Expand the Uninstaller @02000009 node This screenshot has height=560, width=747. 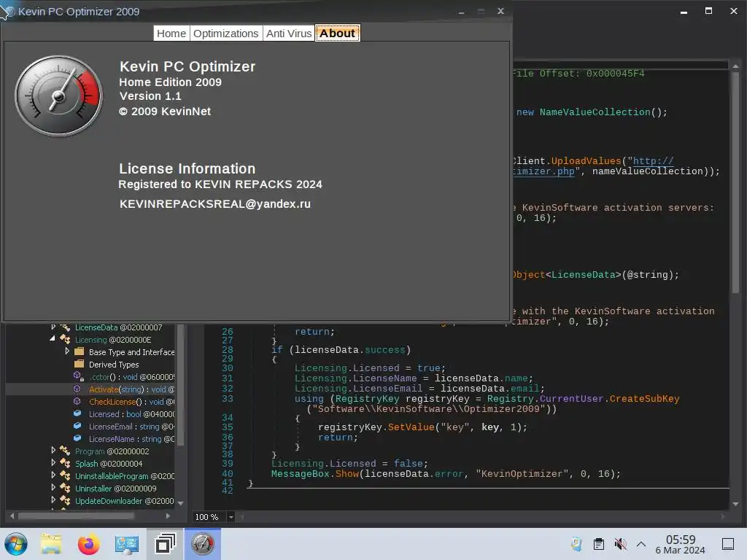coord(53,487)
